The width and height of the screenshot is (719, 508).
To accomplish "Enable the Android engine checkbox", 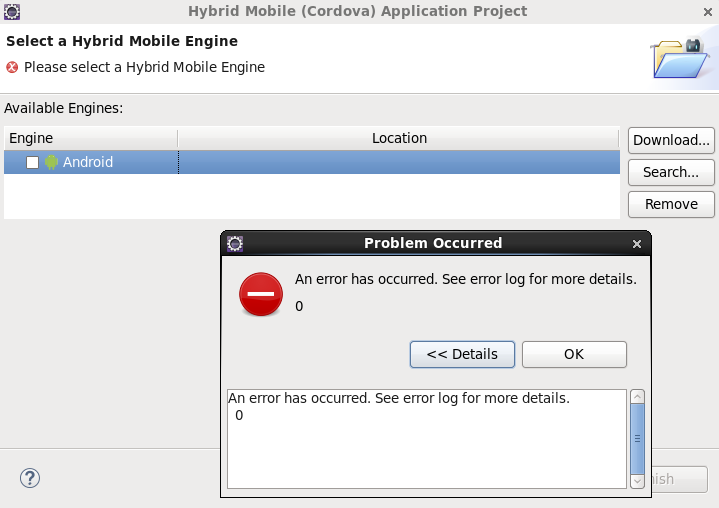I will (x=33, y=162).
